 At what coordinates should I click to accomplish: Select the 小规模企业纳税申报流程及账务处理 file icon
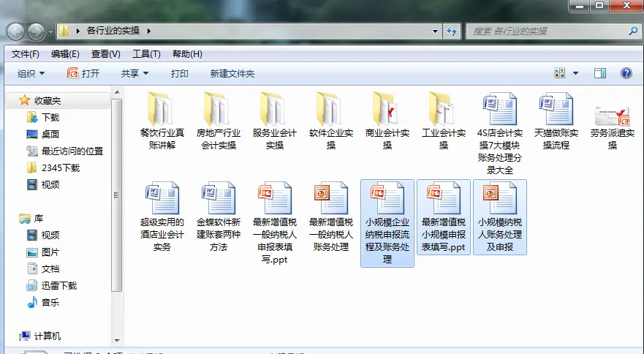[x=387, y=198]
